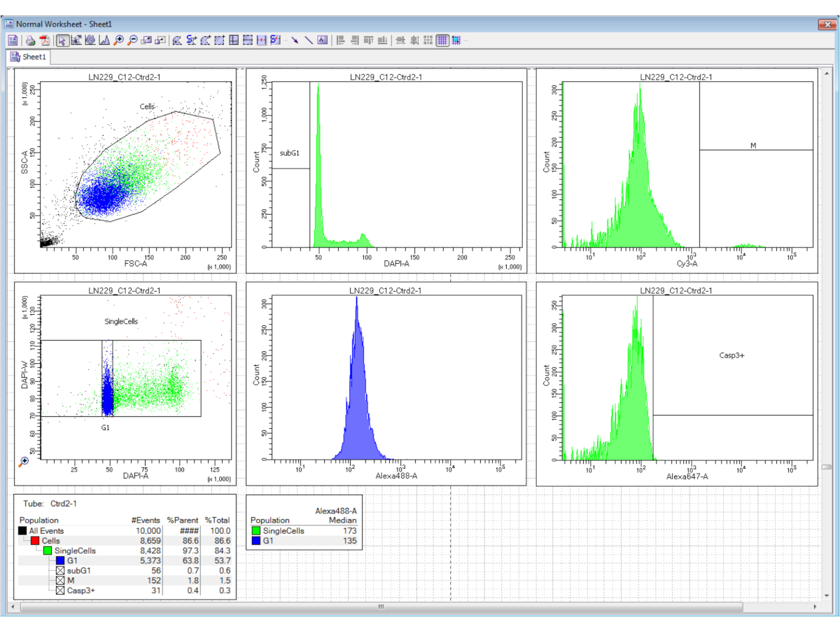The height and width of the screenshot is (617, 840).
Task: Select the straight line drawing tool
Action: 309,41
